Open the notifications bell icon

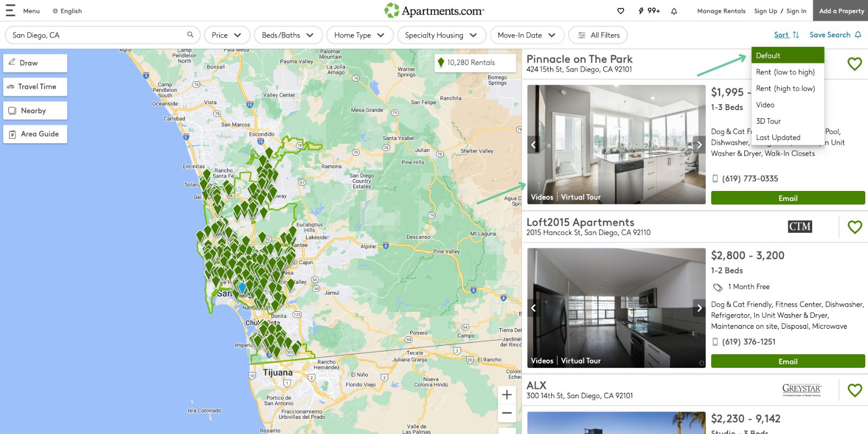(674, 11)
